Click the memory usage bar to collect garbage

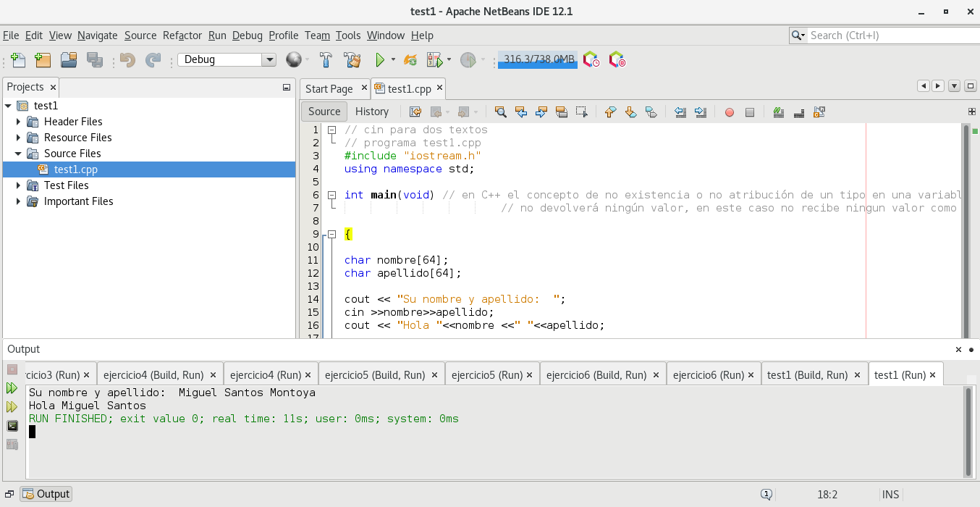click(538, 60)
